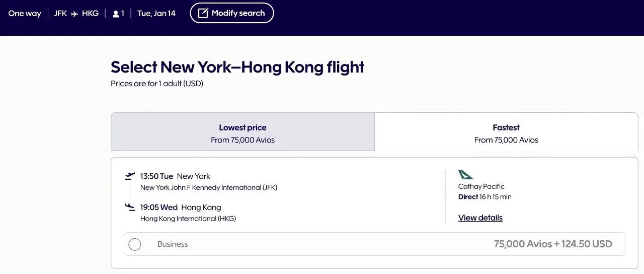
Task: Click the edit pencil icon in Modify search
Action: pyautogui.click(x=203, y=13)
